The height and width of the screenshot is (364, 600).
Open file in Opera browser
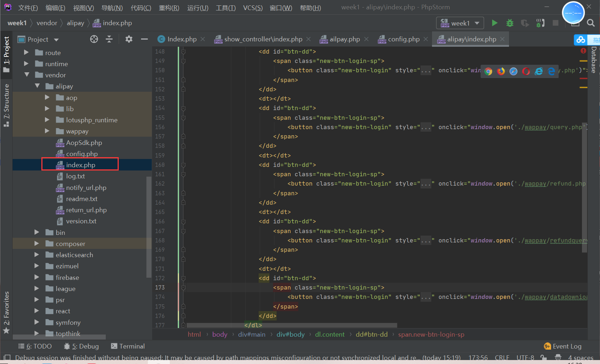pyautogui.click(x=526, y=71)
